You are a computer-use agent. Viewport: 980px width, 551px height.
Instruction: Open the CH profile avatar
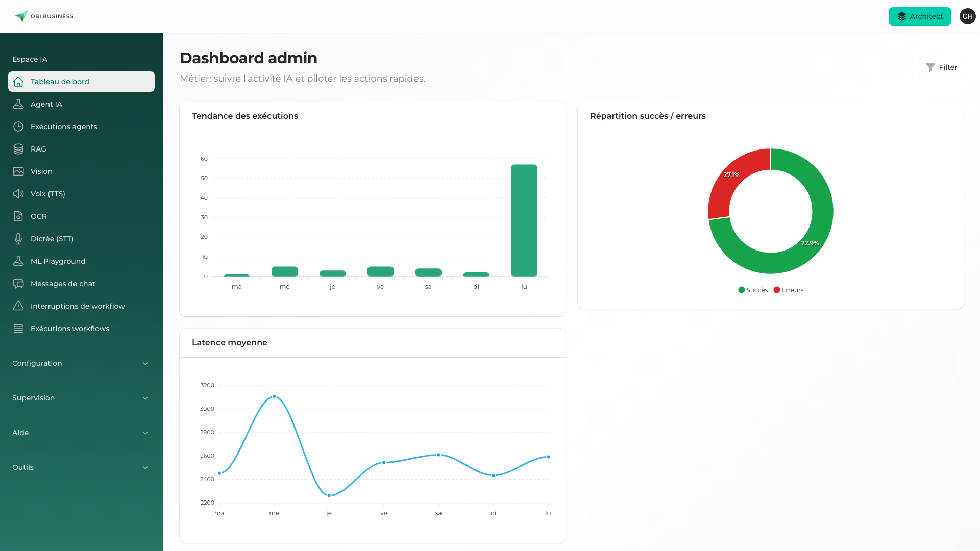coord(967,16)
